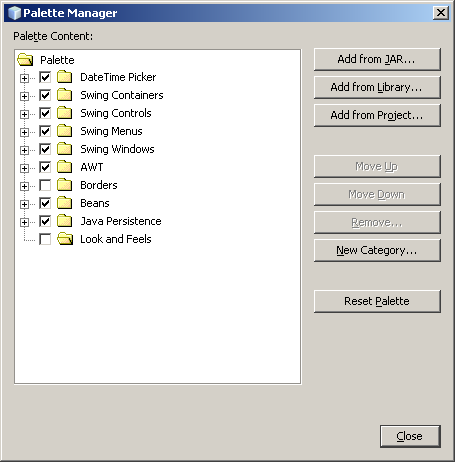Screen dimensions: 455x462
Task: Click the AWT folder icon
Action: (x=64, y=167)
